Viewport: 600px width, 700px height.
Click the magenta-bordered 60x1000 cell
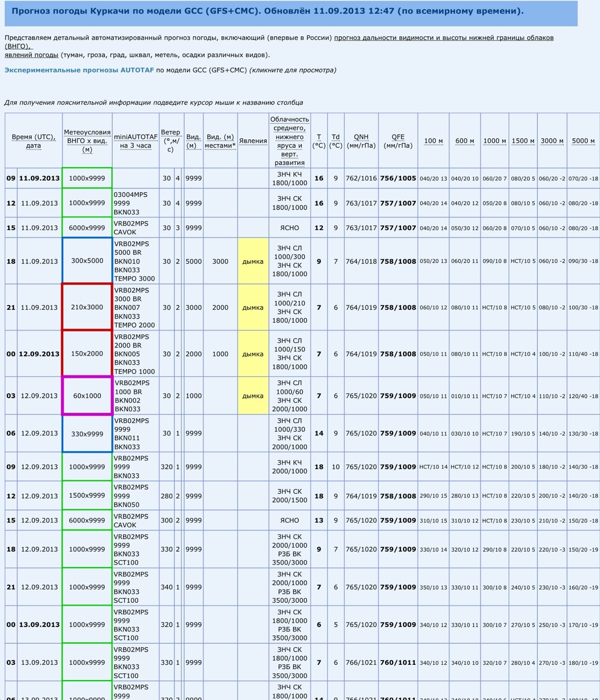87,396
